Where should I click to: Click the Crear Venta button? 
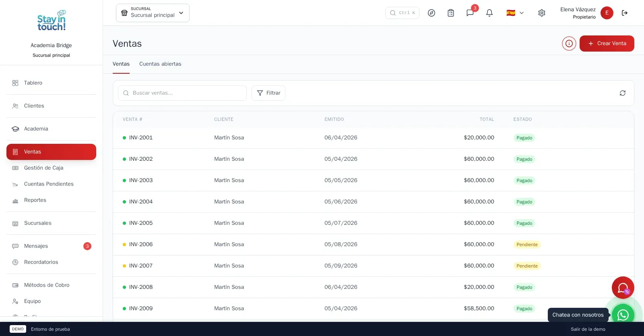(x=607, y=44)
